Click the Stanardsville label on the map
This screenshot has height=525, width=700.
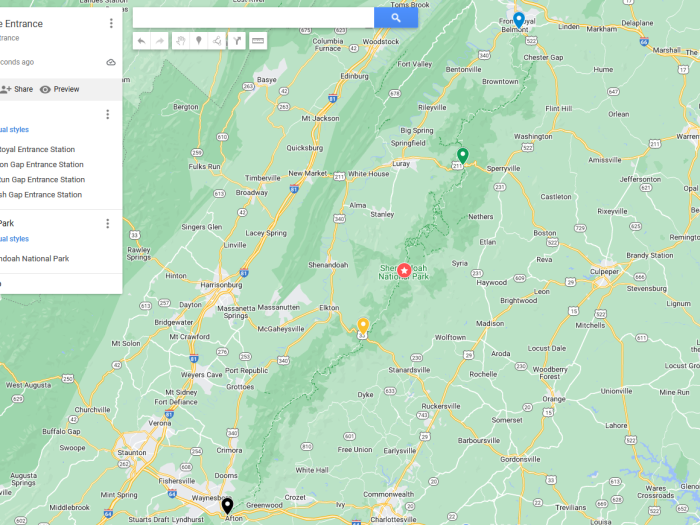pyautogui.click(x=409, y=370)
